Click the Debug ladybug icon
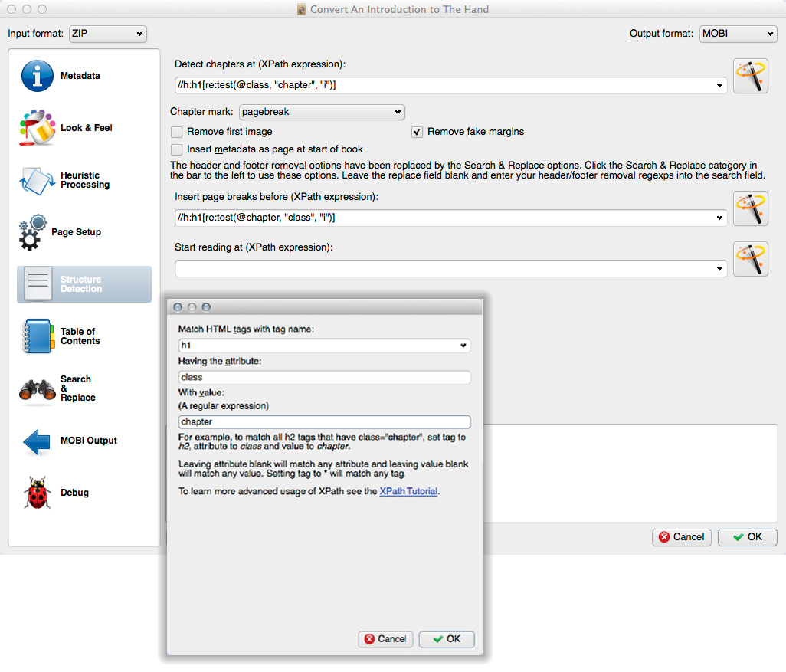This screenshot has width=786, height=672. click(37, 493)
